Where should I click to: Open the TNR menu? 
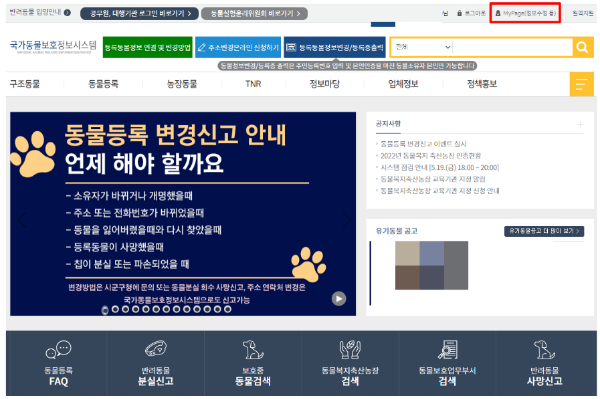[x=253, y=84]
